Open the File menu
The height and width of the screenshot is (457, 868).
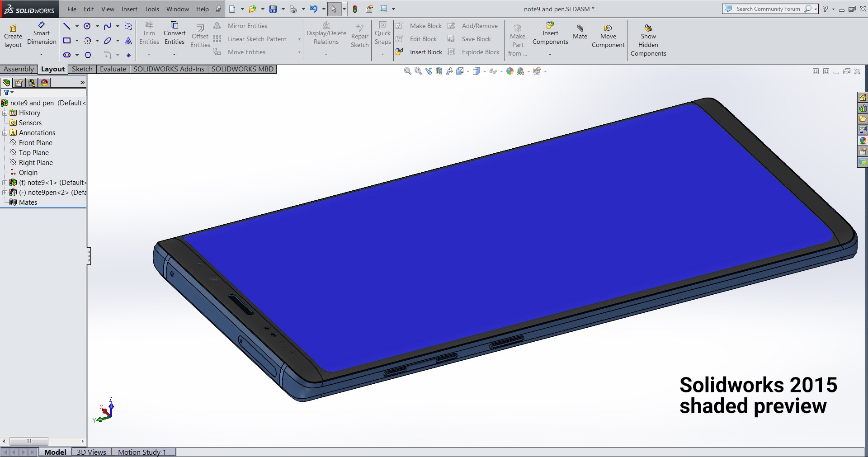[x=72, y=9]
